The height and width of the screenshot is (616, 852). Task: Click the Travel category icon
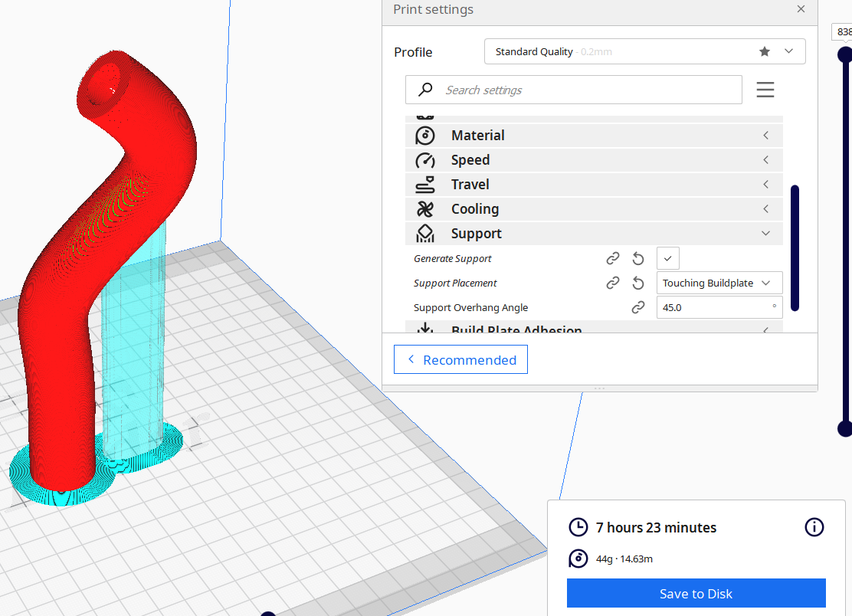[425, 185]
